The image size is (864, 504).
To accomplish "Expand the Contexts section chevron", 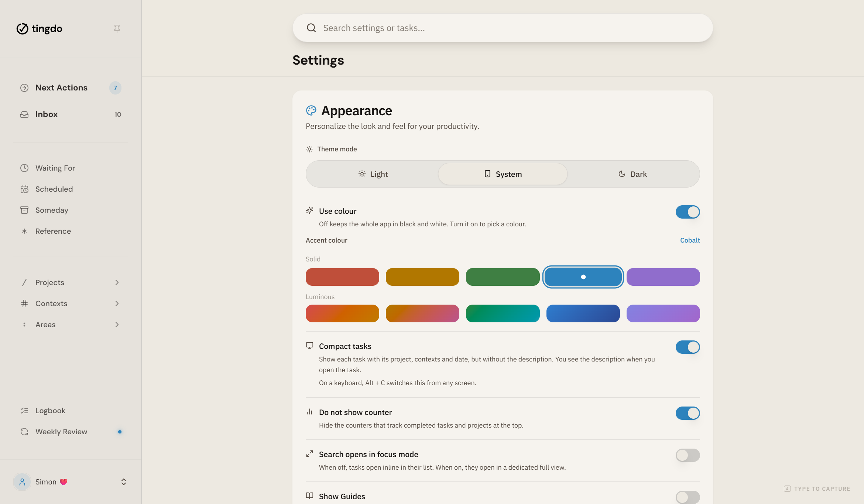I will [117, 304].
